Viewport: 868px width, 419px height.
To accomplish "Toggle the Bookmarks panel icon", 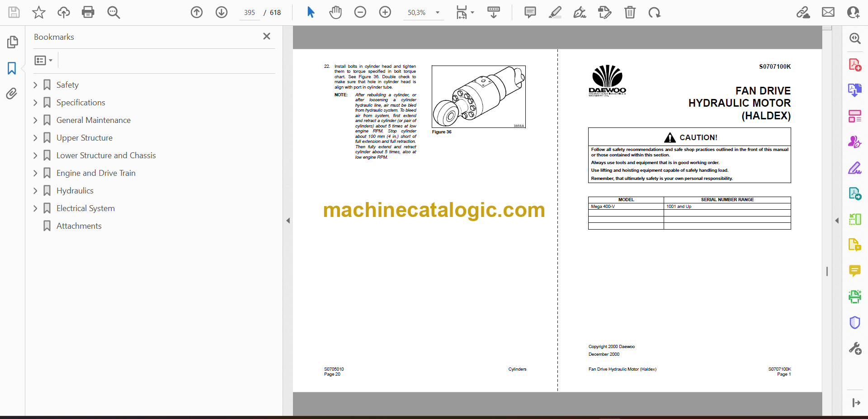I will [12, 68].
